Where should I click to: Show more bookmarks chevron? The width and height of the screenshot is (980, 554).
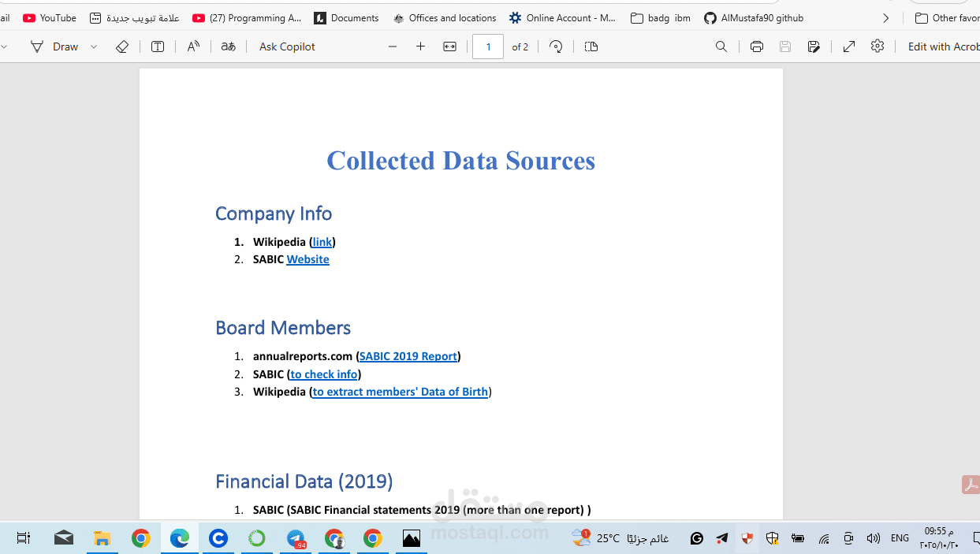pos(886,17)
